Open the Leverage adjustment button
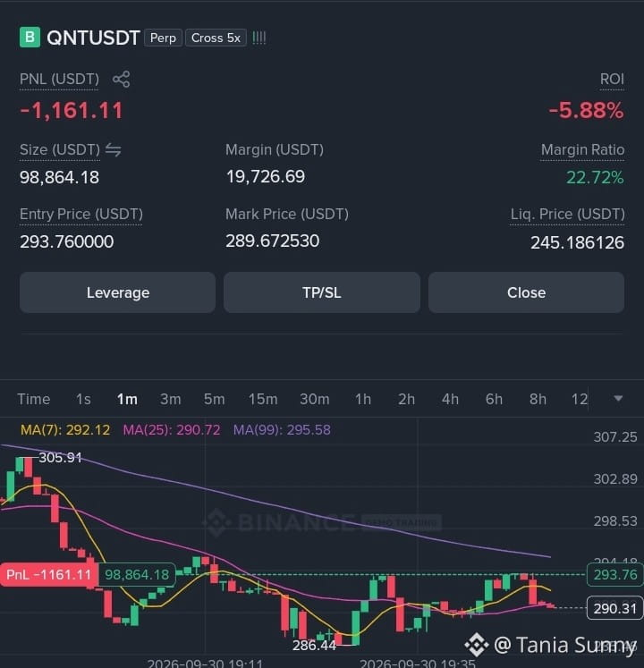The image size is (644, 668). point(118,292)
